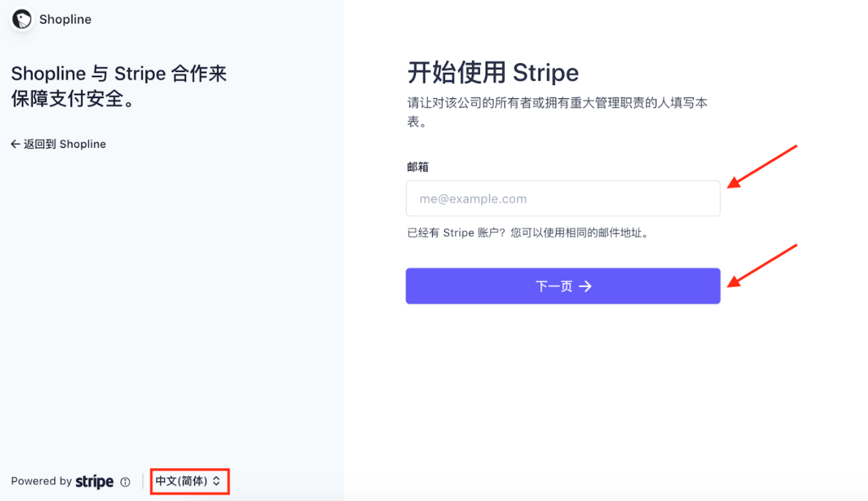Click the info icon next to stripe logo
The image size is (868, 501).
point(125,481)
